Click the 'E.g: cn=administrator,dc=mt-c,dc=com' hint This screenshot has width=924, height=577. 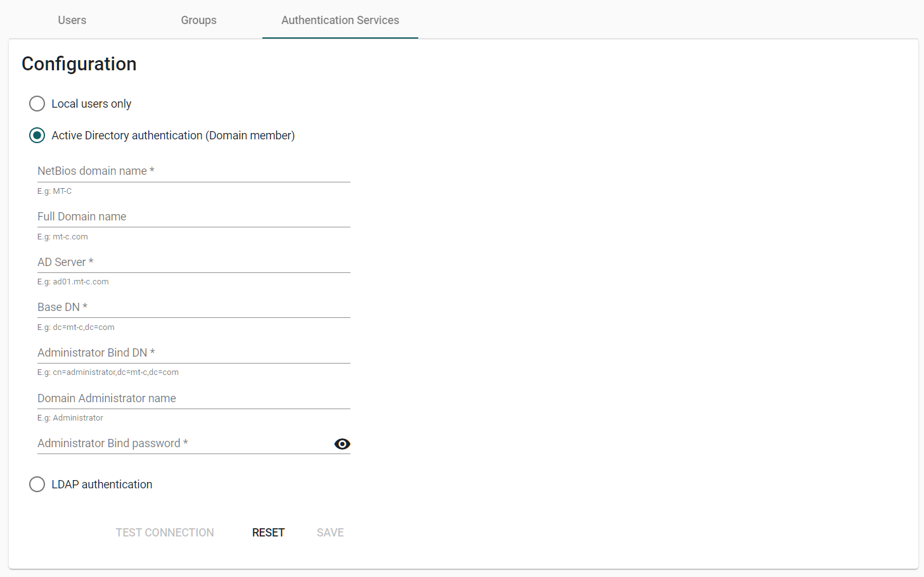[x=108, y=372]
